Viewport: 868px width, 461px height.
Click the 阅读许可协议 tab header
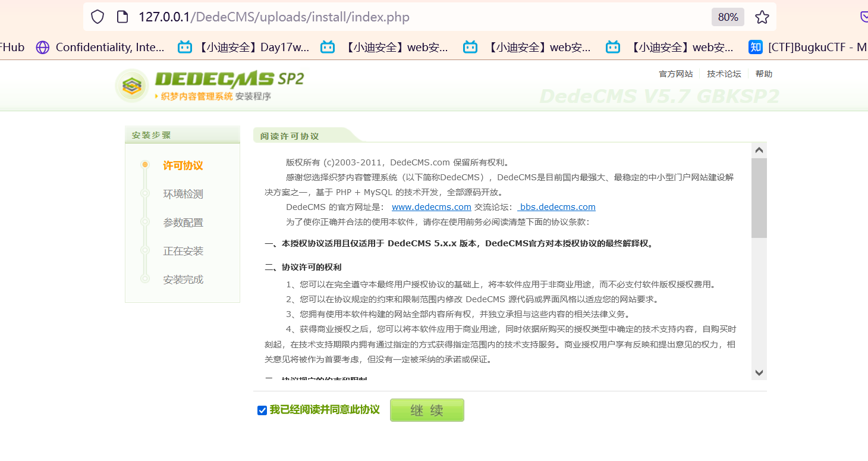coord(290,136)
